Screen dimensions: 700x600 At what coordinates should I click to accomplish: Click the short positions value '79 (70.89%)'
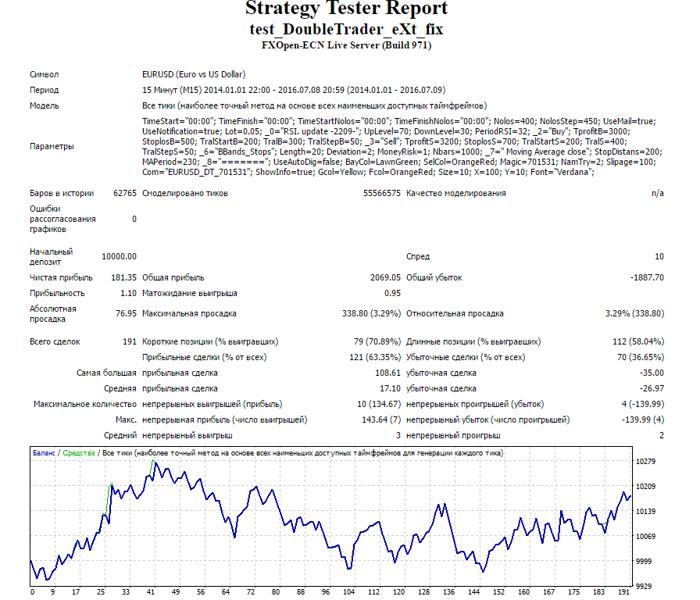point(377,342)
